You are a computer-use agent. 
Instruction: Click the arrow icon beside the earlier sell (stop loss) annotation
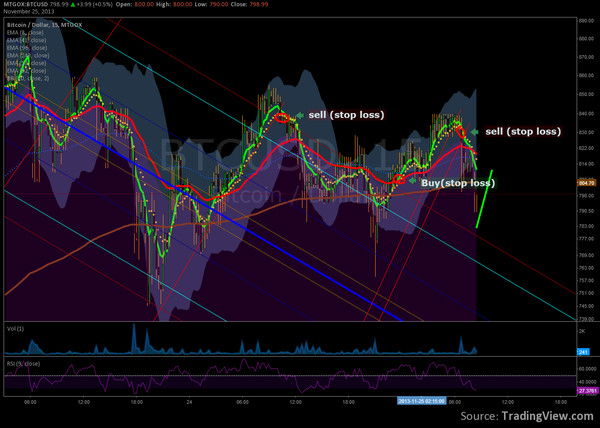[299, 114]
